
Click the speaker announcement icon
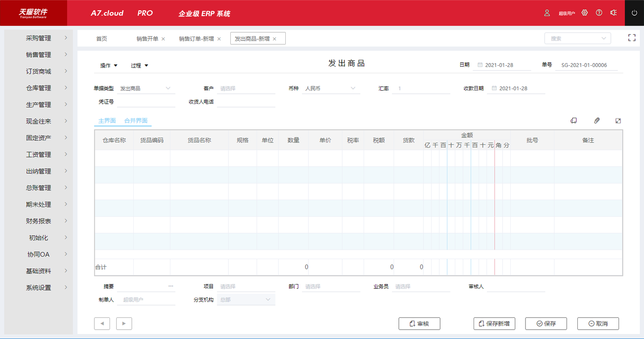614,13
